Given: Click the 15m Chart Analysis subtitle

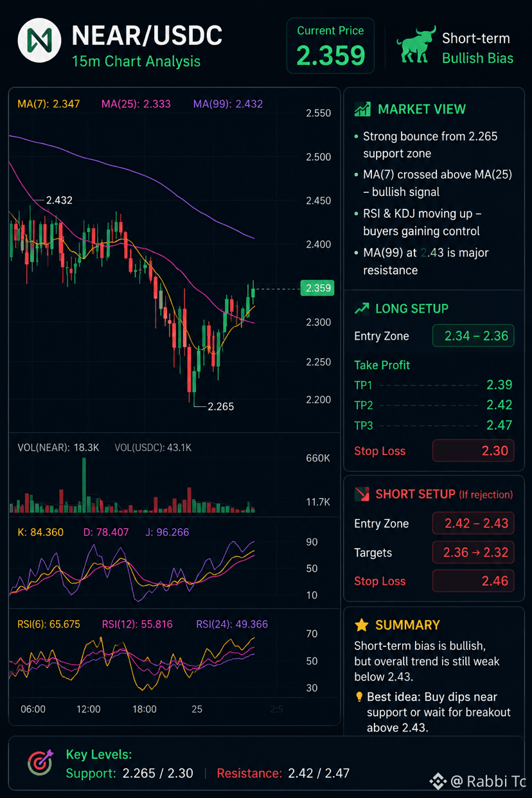Looking at the screenshot, I should pyautogui.click(x=136, y=62).
